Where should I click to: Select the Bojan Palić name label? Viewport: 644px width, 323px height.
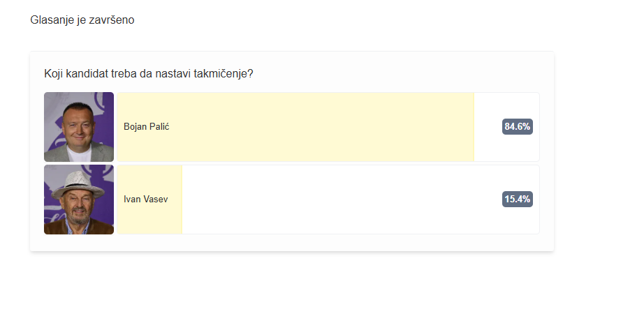(146, 127)
